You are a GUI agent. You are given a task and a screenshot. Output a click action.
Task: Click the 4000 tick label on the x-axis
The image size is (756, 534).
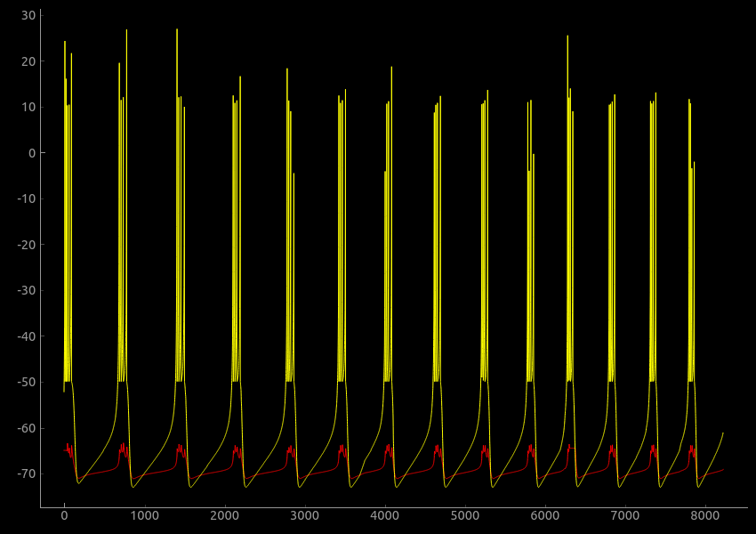(384, 515)
